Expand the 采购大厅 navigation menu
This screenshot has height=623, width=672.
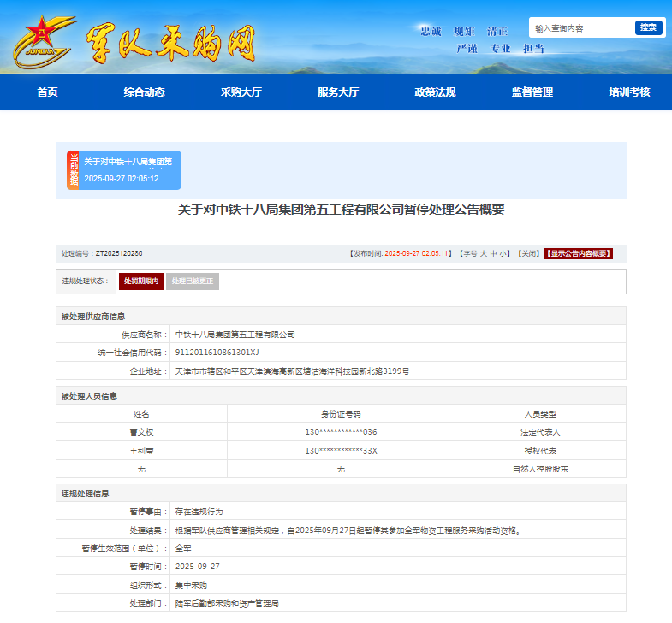pos(241,92)
